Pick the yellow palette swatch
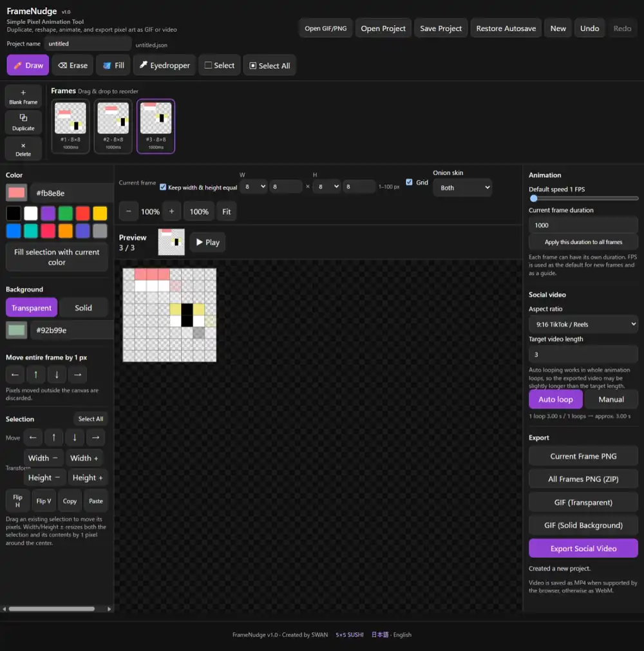644x651 pixels. point(100,213)
